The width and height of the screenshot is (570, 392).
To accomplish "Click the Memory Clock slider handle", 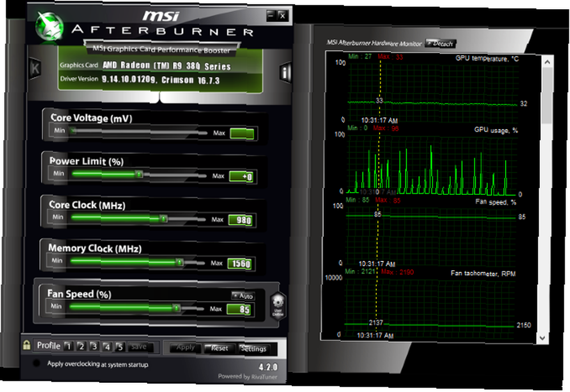I will point(180,262).
